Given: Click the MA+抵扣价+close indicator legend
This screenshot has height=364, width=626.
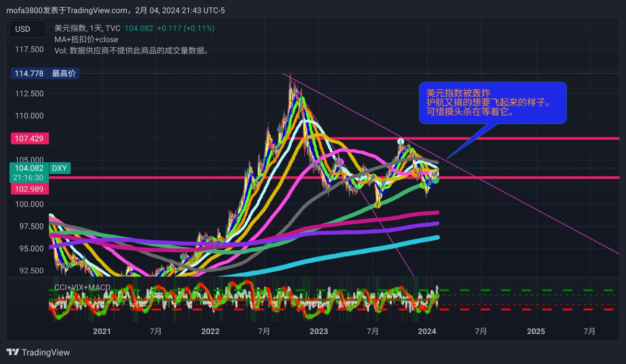Looking at the screenshot, I should pos(86,39).
